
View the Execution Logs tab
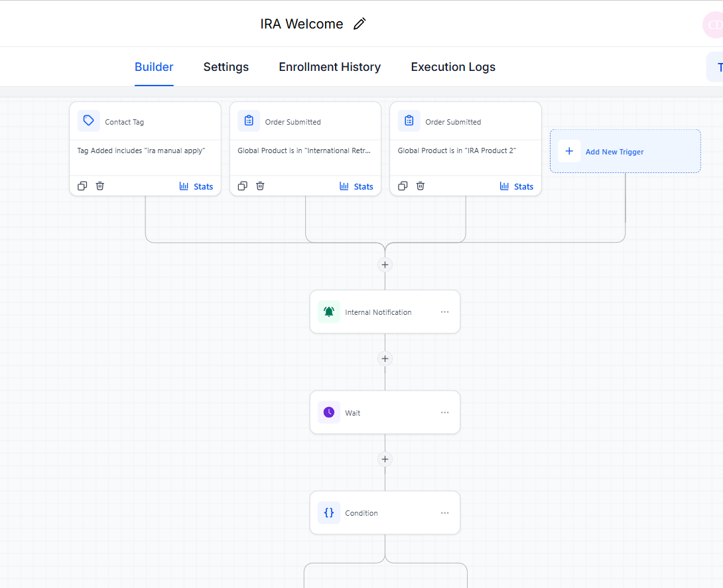tap(453, 67)
